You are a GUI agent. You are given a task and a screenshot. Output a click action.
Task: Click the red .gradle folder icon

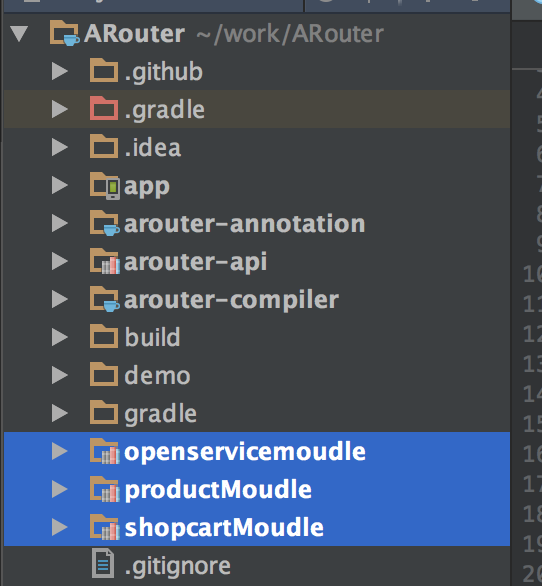tap(104, 108)
